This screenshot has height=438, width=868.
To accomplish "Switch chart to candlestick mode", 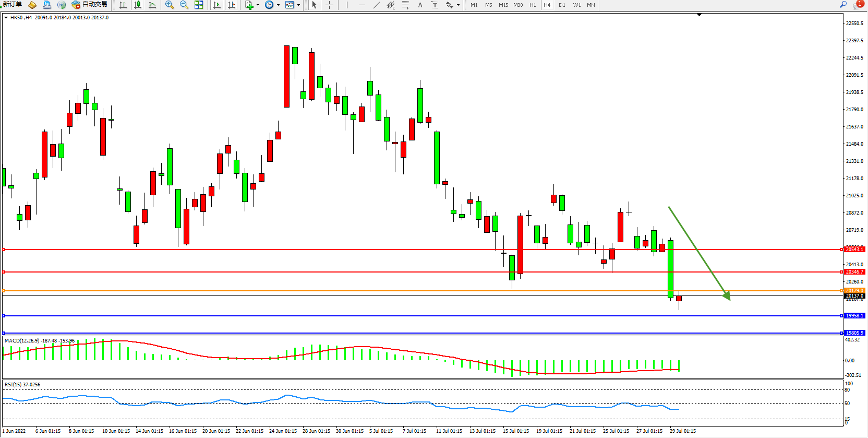I will pos(138,5).
